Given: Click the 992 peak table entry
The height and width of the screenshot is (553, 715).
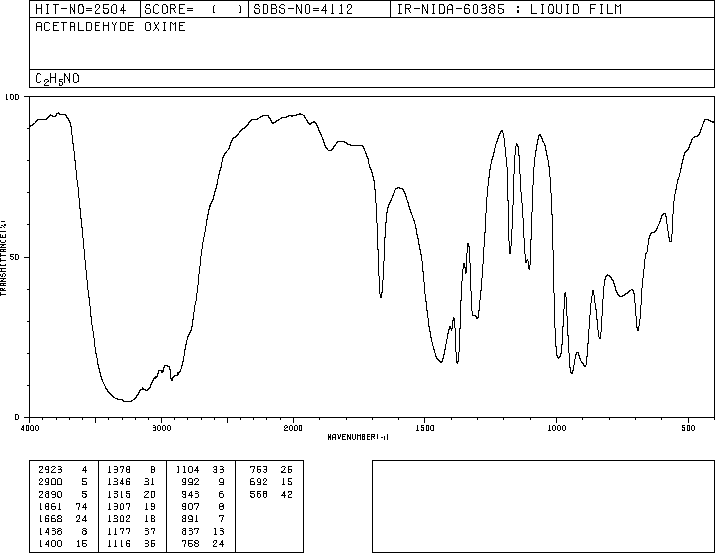Looking at the screenshot, I should 191,481.
